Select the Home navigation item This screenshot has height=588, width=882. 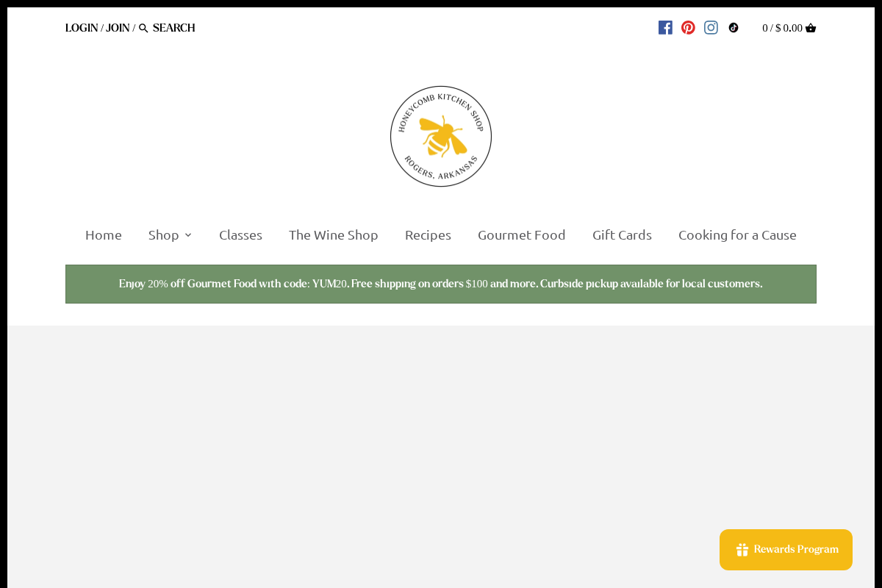(x=104, y=235)
